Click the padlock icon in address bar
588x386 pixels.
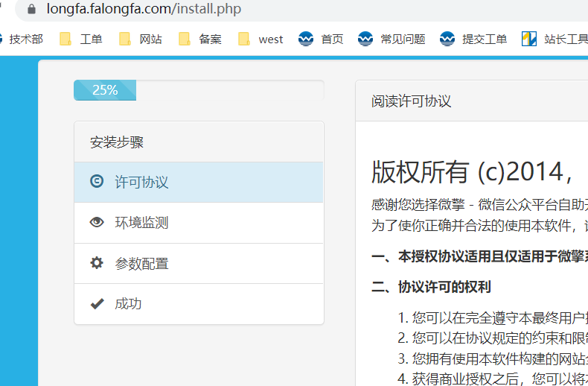click(x=31, y=10)
